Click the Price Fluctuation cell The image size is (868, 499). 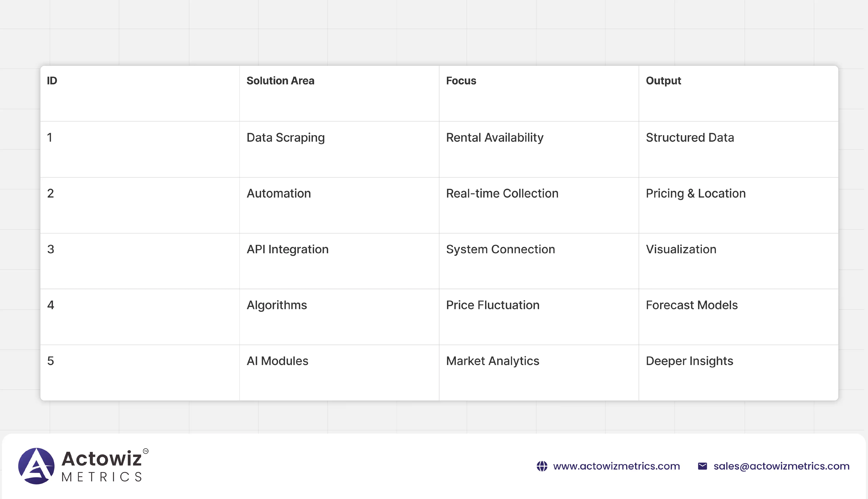[492, 305]
